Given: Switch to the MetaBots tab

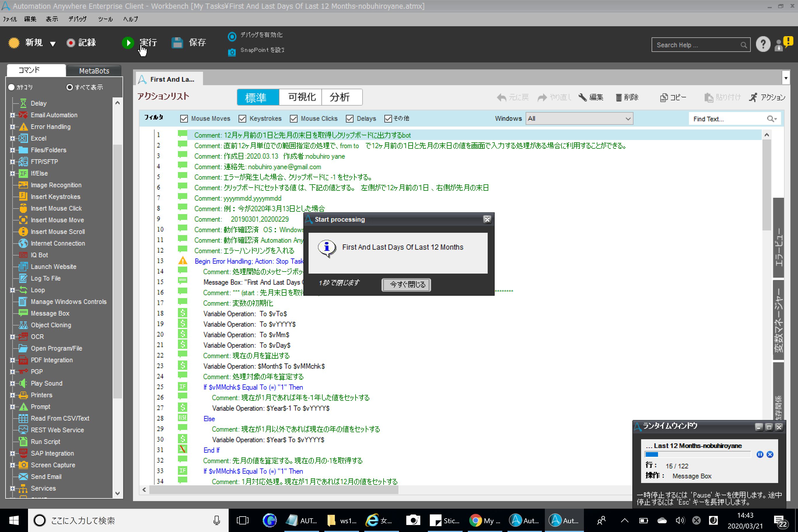Looking at the screenshot, I should tap(94, 71).
